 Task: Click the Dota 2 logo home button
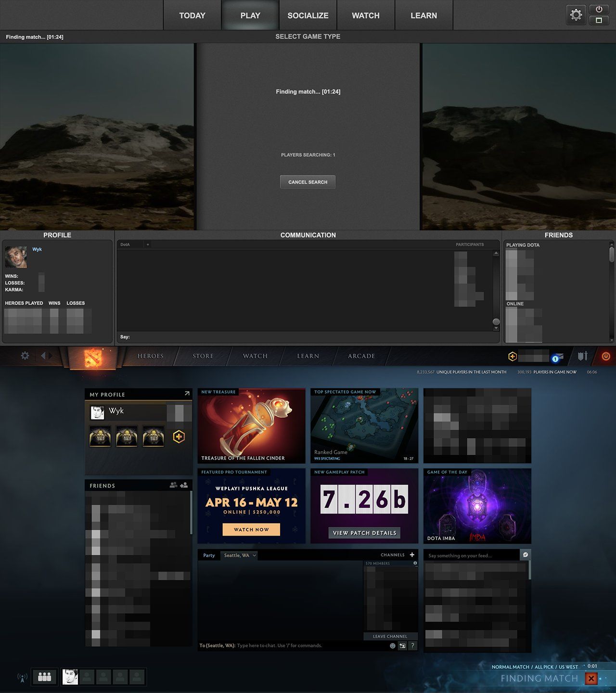tap(92, 358)
